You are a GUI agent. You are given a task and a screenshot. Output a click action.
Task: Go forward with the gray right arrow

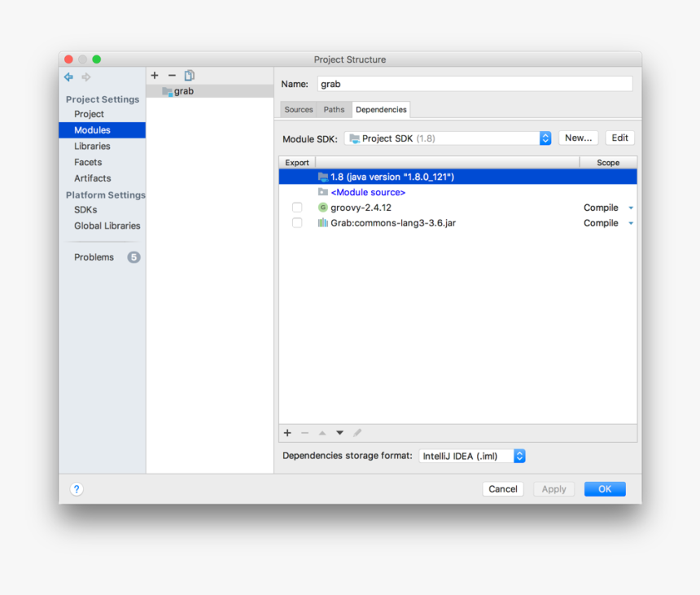point(86,77)
